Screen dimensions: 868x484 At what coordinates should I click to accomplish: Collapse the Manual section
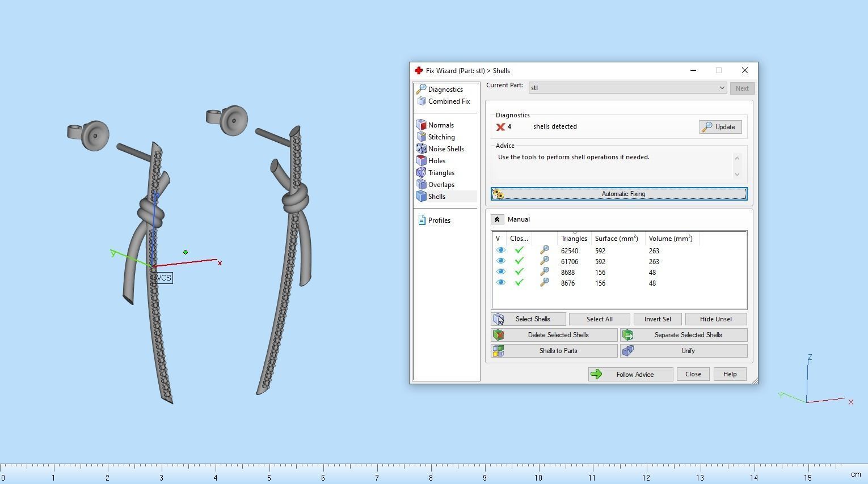pos(497,219)
